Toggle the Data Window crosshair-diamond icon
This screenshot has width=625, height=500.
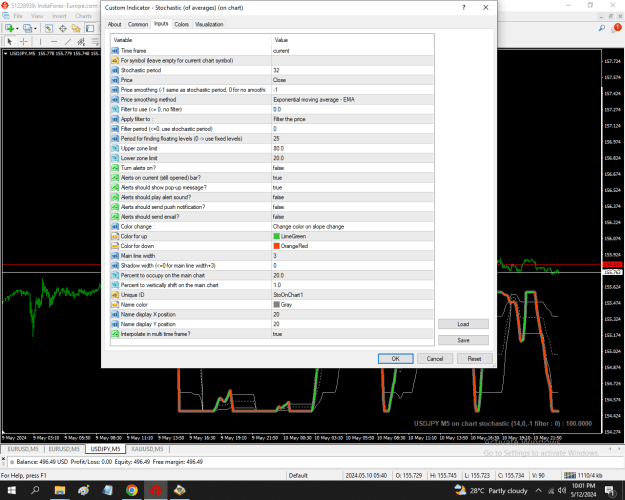[63, 28]
